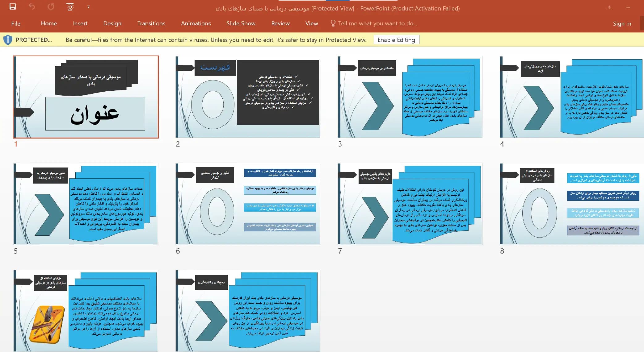The image size is (644, 352).
Task: Open the File menu
Action: (x=16, y=23)
